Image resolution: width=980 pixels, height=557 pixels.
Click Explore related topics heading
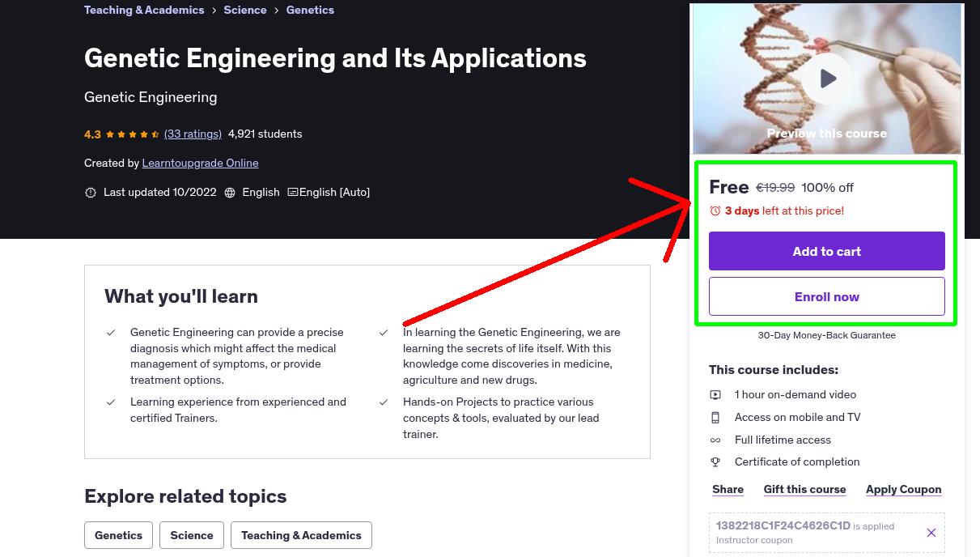185,496
